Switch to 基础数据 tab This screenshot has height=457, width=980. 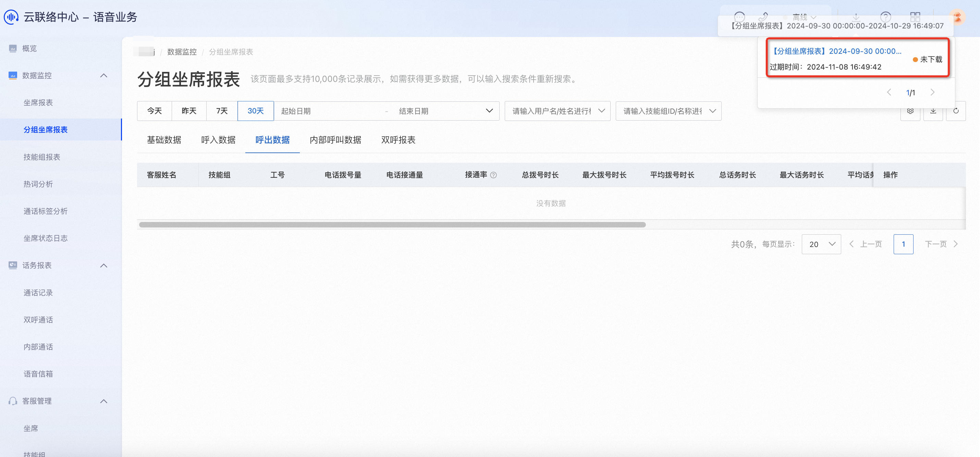tap(164, 140)
